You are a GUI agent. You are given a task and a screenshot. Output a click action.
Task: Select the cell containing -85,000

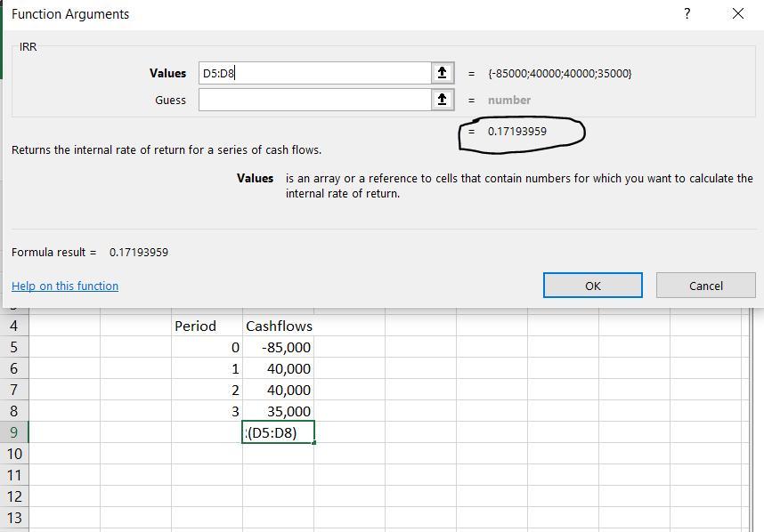[x=278, y=347]
